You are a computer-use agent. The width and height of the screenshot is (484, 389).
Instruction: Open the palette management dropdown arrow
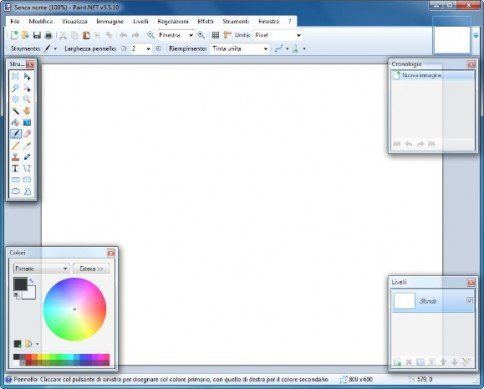coord(37,344)
